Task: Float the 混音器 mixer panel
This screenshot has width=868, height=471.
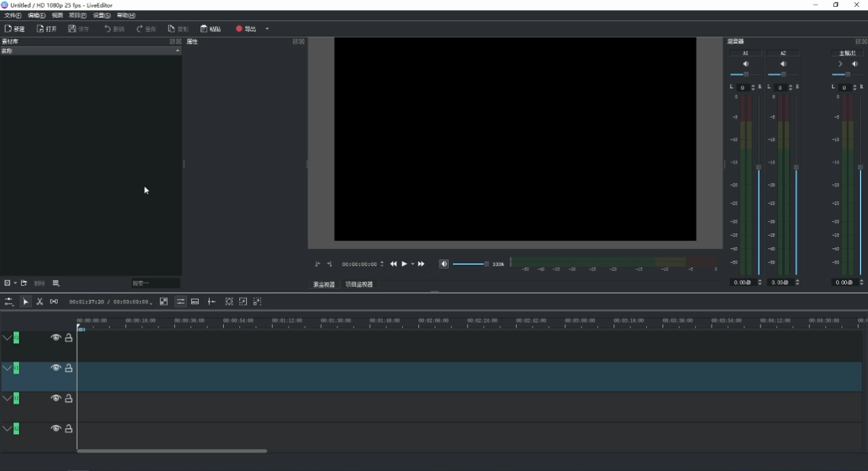Action: point(858,42)
